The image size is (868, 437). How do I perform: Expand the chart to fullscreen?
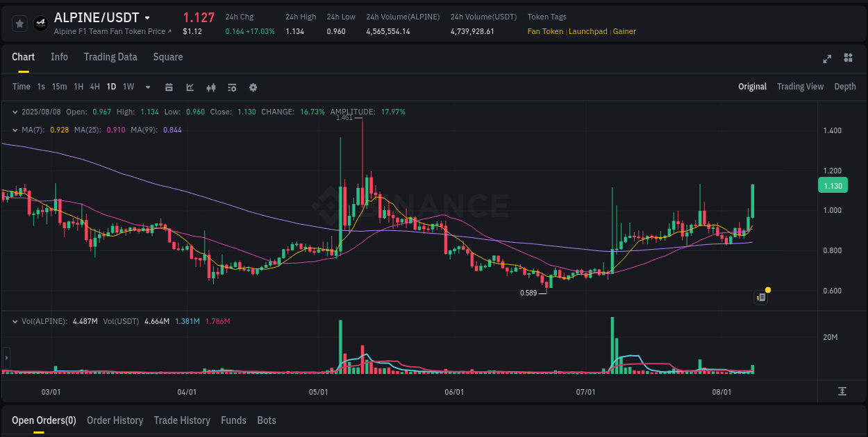(827, 58)
